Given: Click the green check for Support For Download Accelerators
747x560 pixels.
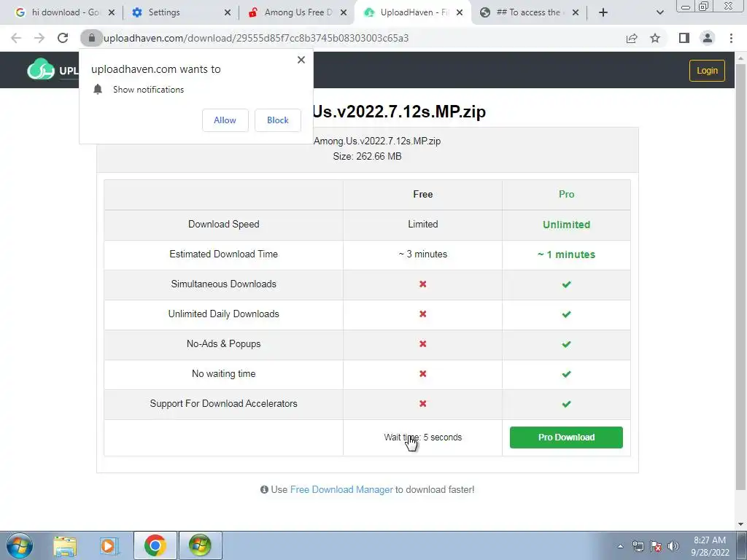Looking at the screenshot, I should (566, 404).
